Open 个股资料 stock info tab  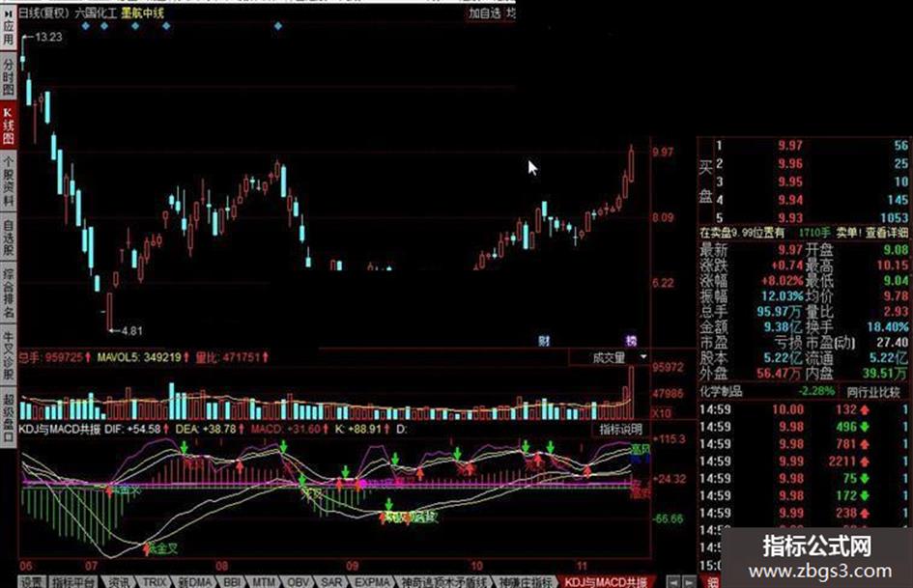point(8,182)
